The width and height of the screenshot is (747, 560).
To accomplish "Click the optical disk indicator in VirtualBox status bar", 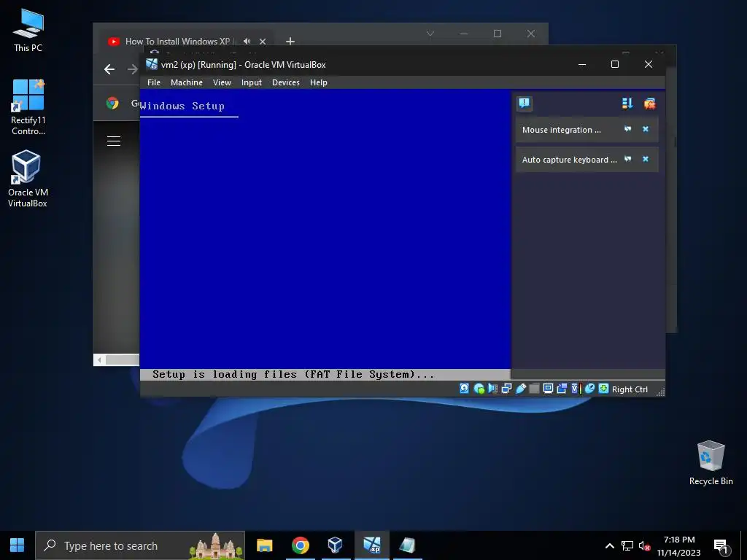I will [x=479, y=389].
